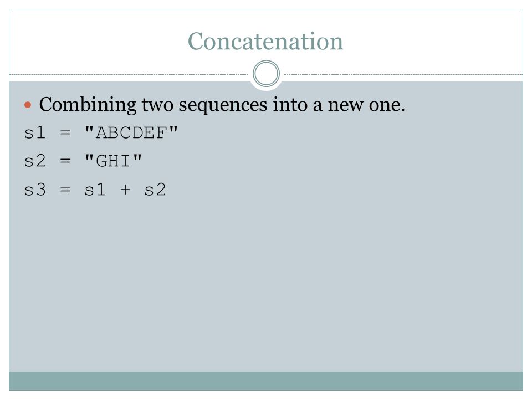Click the teal footer bar at slide bottom
This screenshot has width=532, height=399.
click(x=266, y=381)
